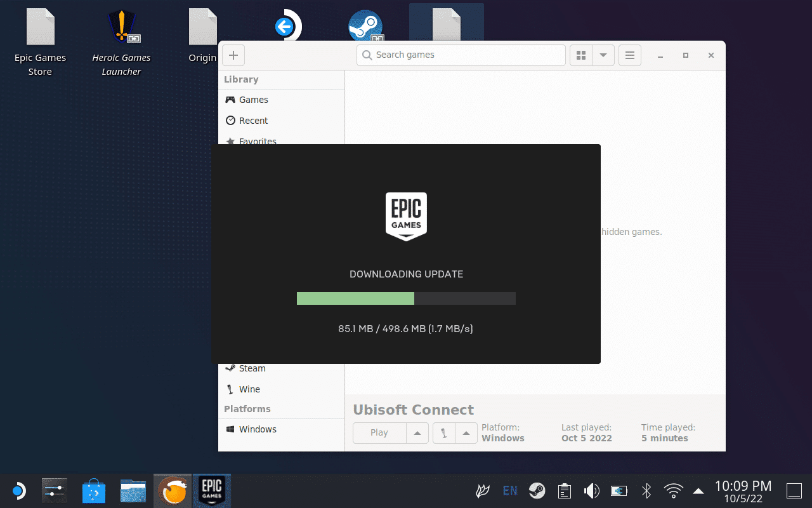This screenshot has width=812, height=508.
Task: Open the Bluetooth tray icon
Action: (646, 491)
